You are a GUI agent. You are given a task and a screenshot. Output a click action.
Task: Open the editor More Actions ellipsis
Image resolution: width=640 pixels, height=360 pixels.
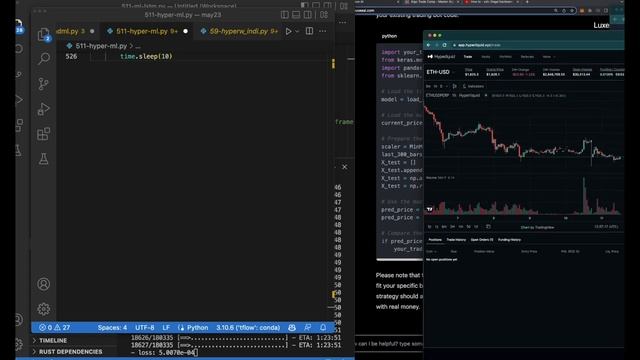(322, 31)
